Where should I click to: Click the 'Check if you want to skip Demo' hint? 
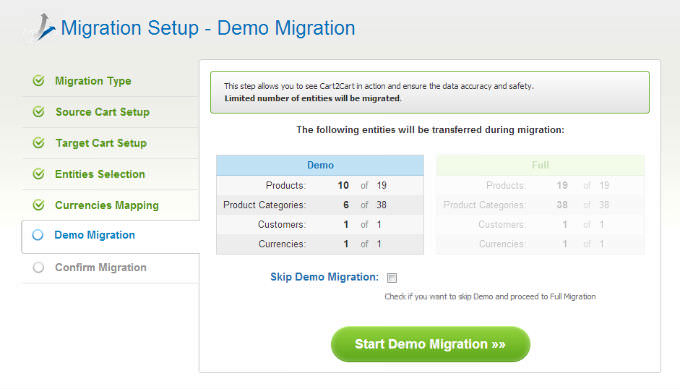[x=490, y=297]
